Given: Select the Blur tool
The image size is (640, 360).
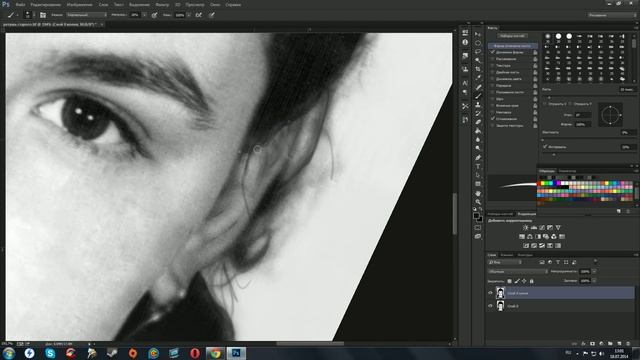Looking at the screenshot, I should pos(478,139).
